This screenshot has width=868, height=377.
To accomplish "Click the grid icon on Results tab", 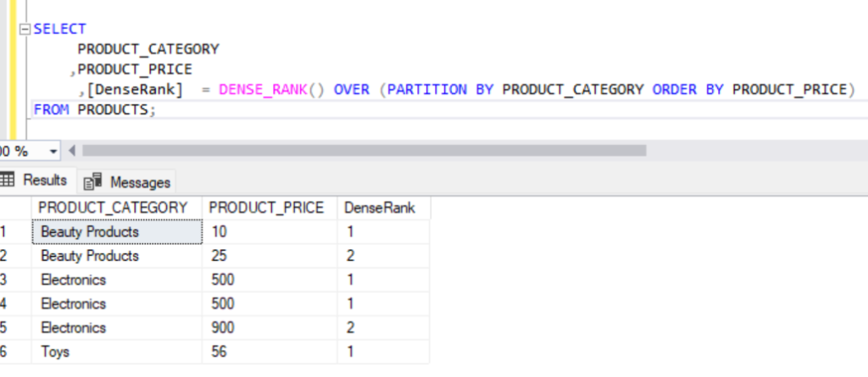I will pos(8,180).
